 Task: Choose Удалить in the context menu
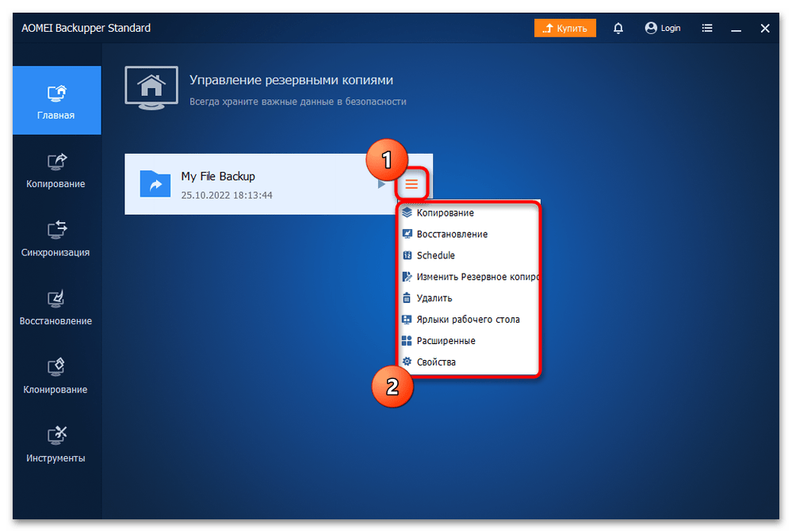tap(469, 298)
